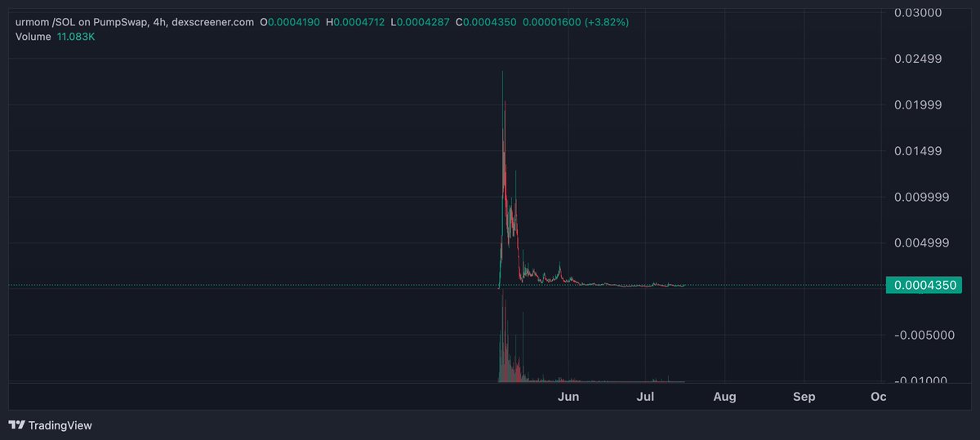Click the open price value O0.0004190

pos(290,22)
